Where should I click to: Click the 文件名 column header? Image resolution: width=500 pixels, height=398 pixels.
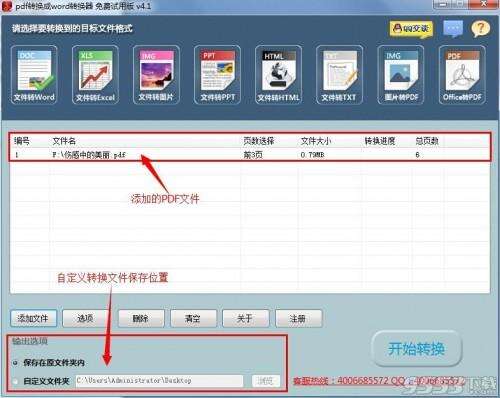pos(64,141)
